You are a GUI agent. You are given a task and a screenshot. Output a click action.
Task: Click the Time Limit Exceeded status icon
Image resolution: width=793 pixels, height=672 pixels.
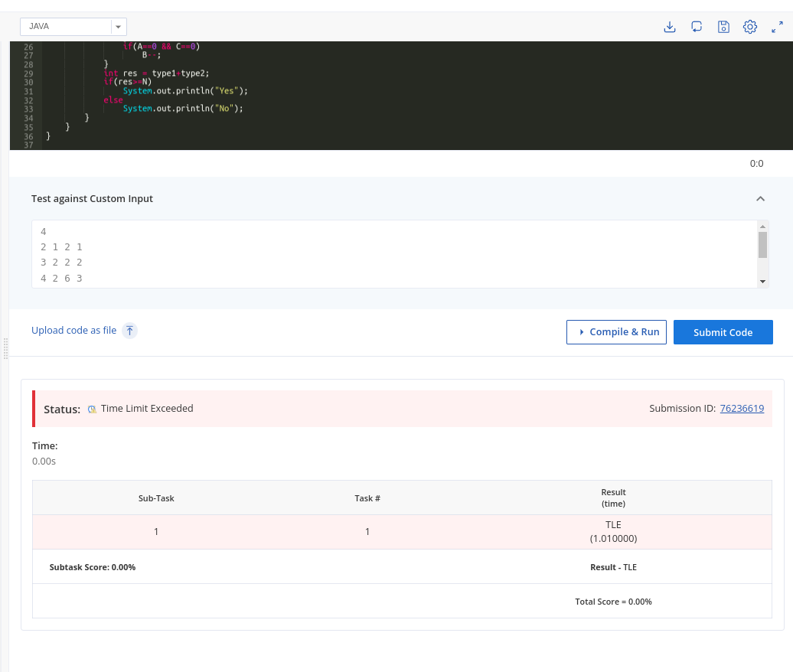pyautogui.click(x=92, y=409)
